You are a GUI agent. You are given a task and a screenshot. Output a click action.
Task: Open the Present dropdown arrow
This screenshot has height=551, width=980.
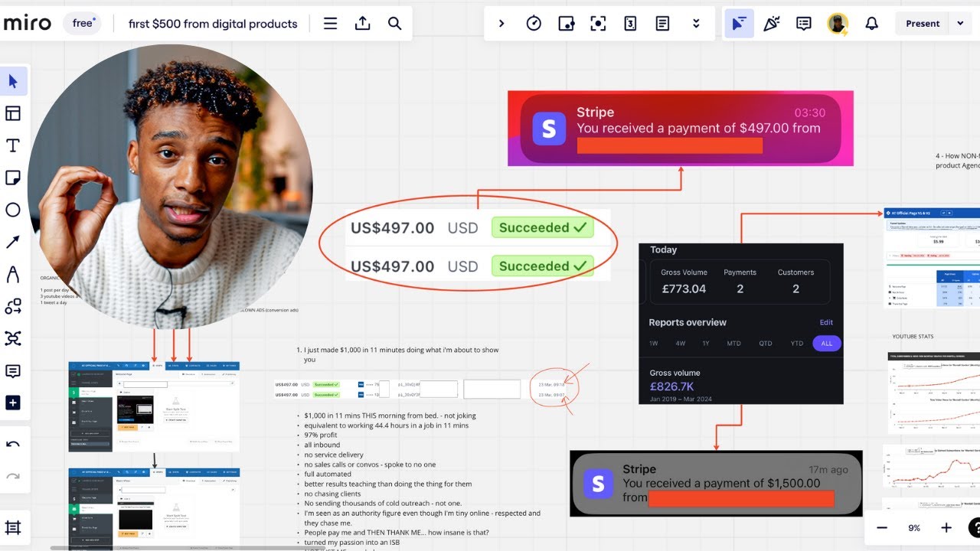tap(960, 24)
